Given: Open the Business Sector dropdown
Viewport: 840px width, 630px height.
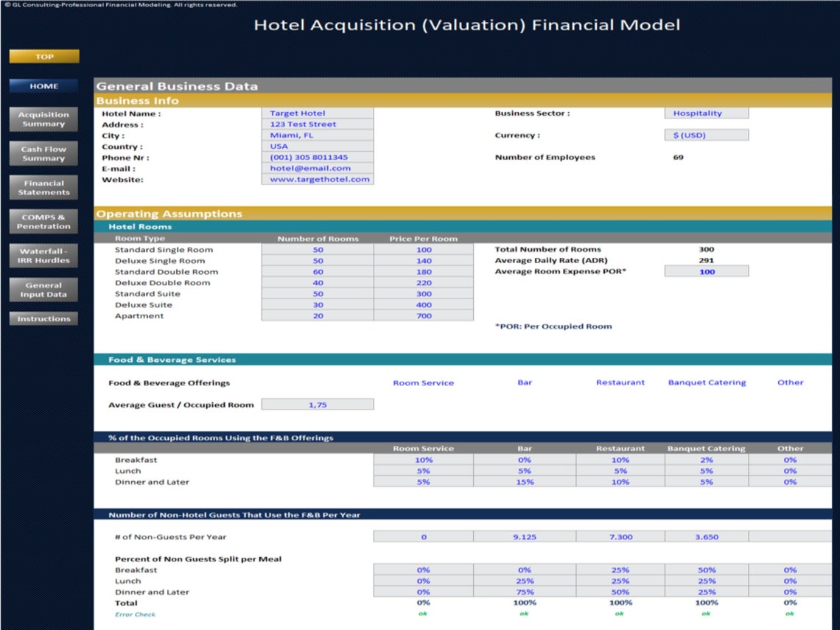Looking at the screenshot, I should point(705,113).
